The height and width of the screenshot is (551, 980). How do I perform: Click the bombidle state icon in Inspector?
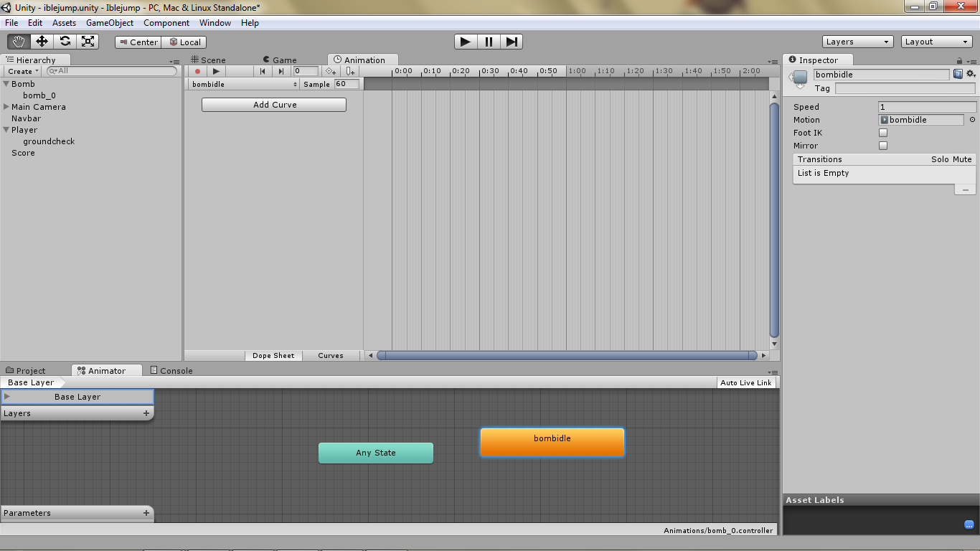coord(800,77)
